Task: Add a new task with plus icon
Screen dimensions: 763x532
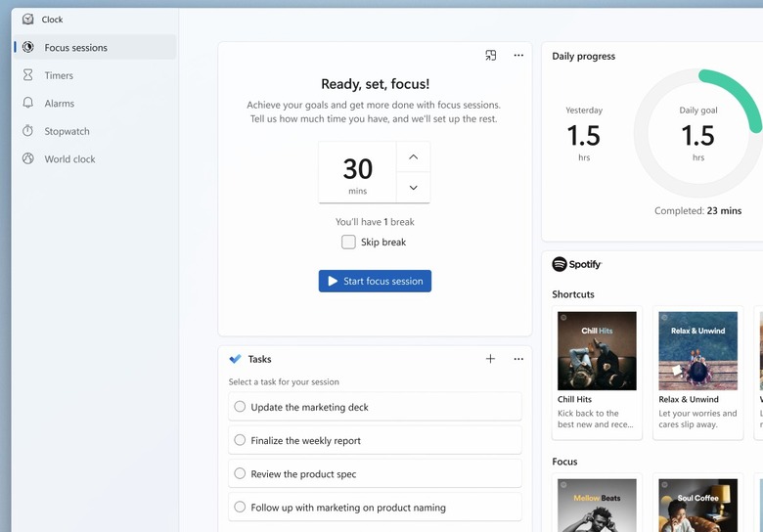Action: coord(491,359)
